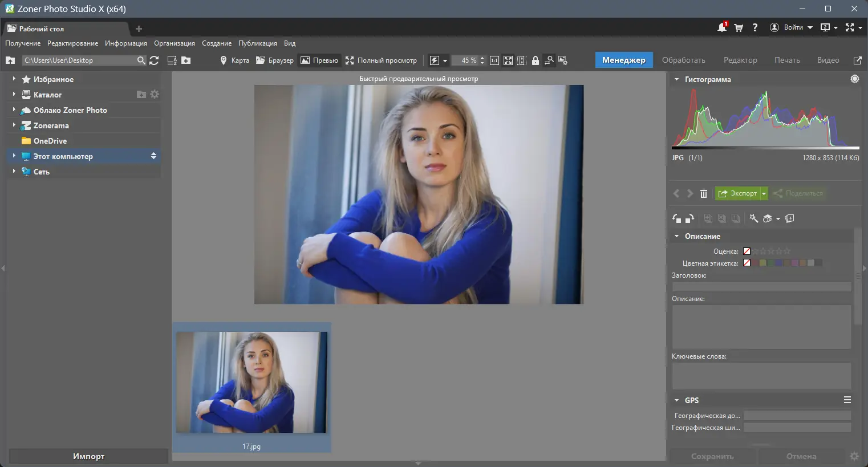The width and height of the screenshot is (868, 467).
Task: Click the Импорт button
Action: (x=88, y=456)
